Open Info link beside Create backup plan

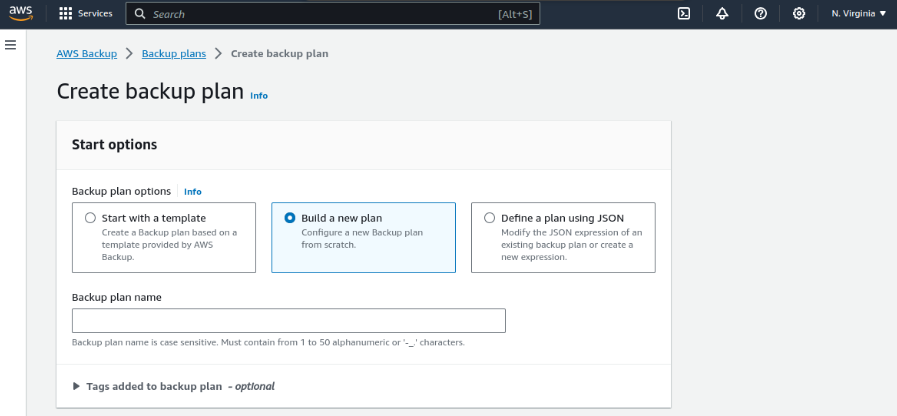point(259,96)
